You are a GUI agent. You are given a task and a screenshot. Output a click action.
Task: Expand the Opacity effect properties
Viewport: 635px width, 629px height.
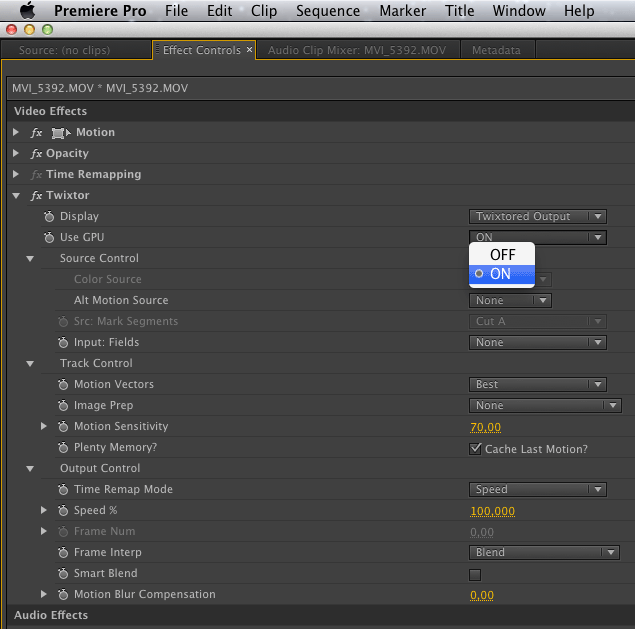tap(16, 153)
